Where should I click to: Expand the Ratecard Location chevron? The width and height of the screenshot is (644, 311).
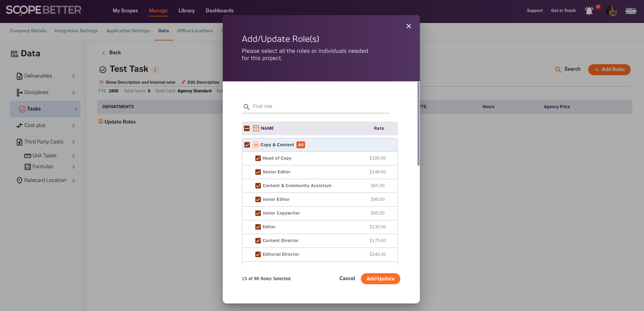coord(73,181)
